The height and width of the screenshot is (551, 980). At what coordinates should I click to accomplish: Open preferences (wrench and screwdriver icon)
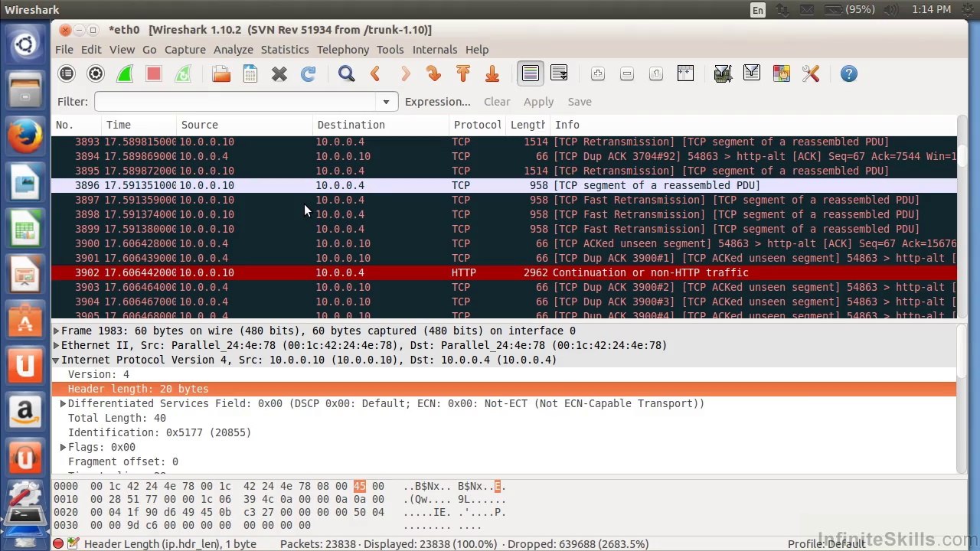click(x=810, y=73)
